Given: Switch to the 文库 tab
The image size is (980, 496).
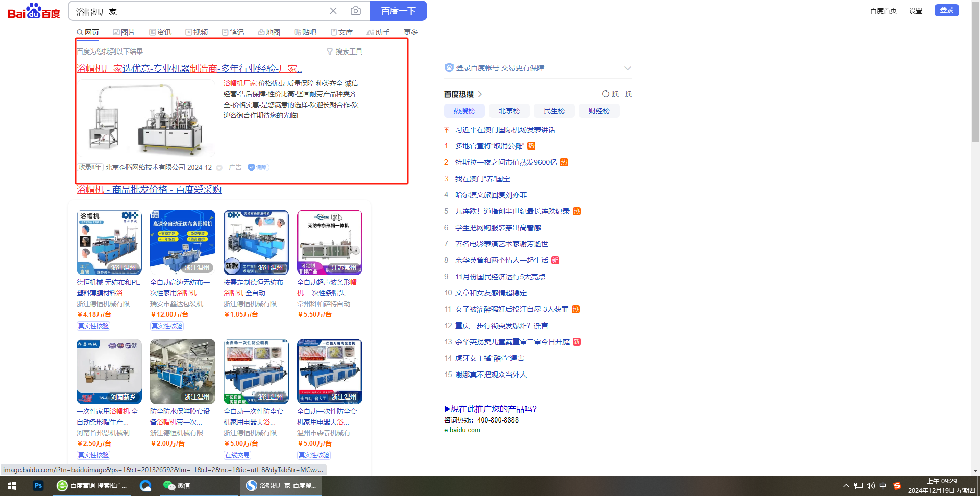Looking at the screenshot, I should pos(341,32).
